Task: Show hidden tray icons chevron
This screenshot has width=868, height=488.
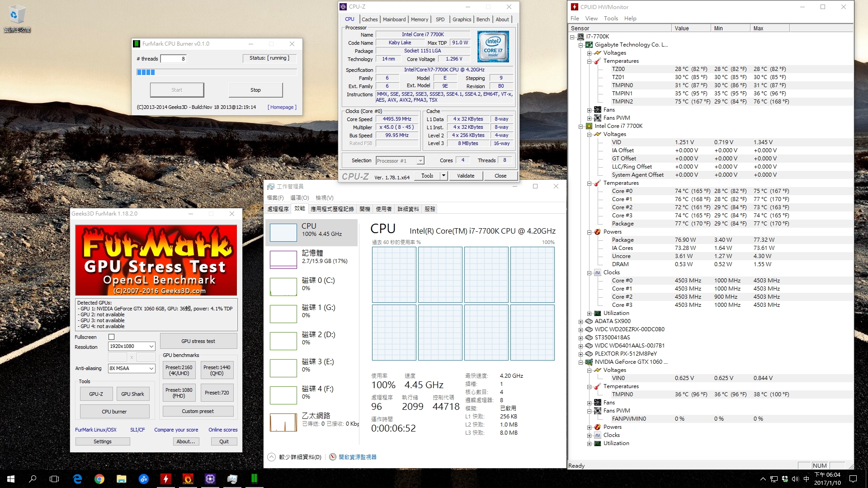Action: (763, 479)
